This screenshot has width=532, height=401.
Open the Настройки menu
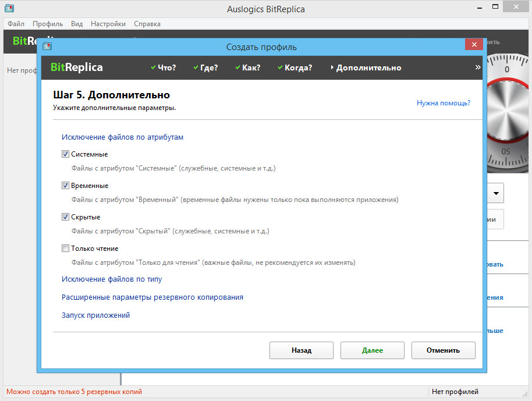108,24
